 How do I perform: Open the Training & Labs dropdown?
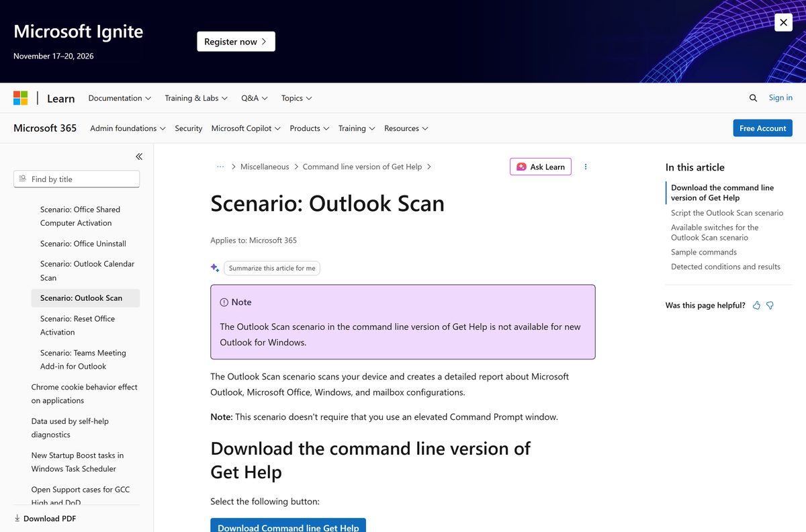pyautogui.click(x=196, y=98)
